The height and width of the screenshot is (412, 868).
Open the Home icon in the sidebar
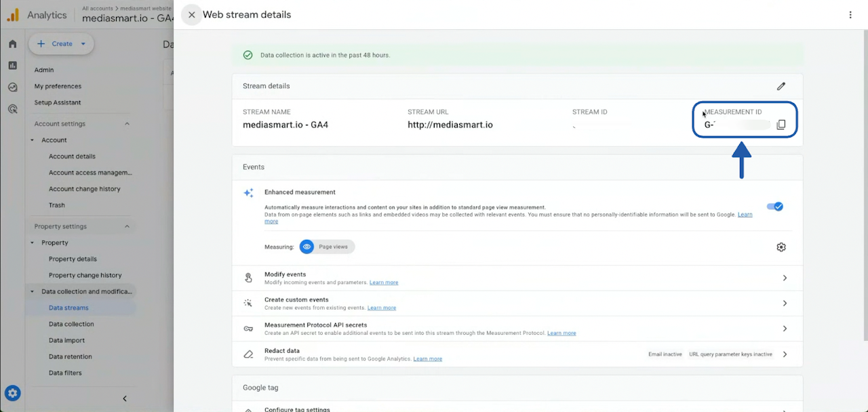click(x=12, y=44)
